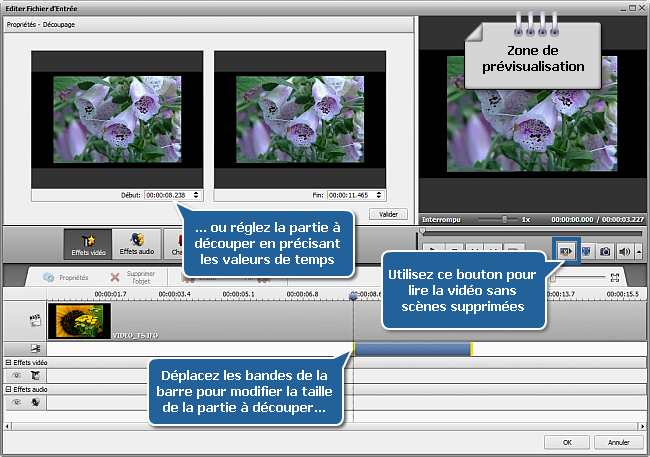
Task: Click the 00:00:06.8 ruler mark
Action: (302, 294)
